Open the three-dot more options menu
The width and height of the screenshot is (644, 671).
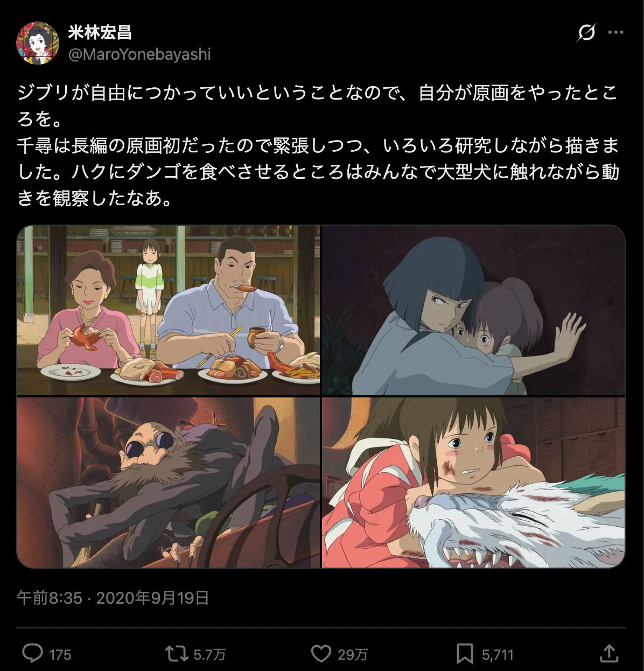pos(615,33)
